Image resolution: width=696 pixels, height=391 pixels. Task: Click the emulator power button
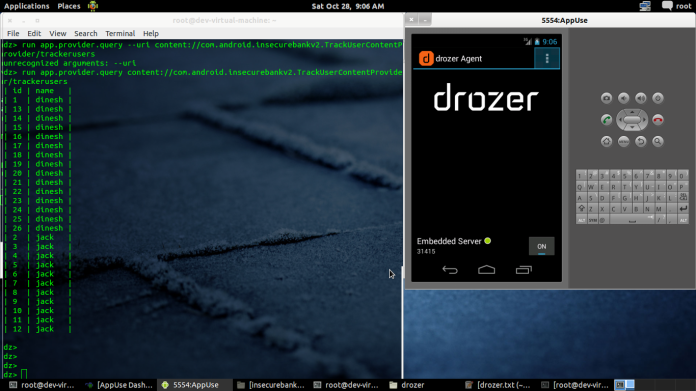[x=658, y=98]
